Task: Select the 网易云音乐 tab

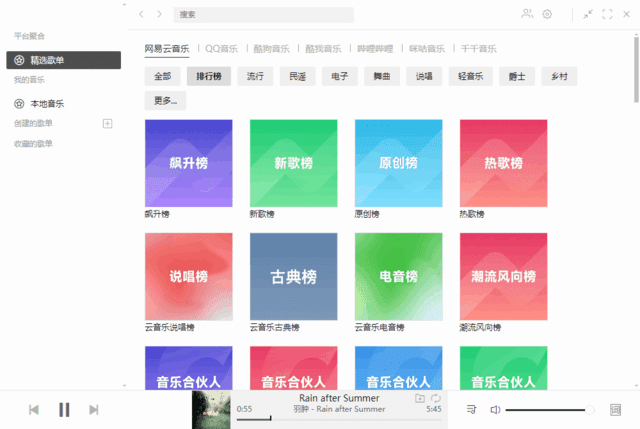Action: pyautogui.click(x=167, y=49)
